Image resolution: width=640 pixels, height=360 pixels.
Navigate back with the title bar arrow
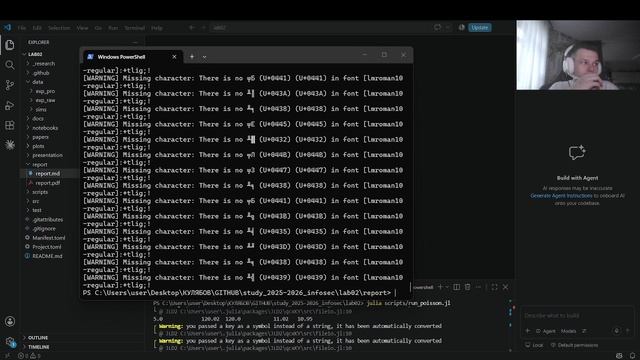click(191, 28)
